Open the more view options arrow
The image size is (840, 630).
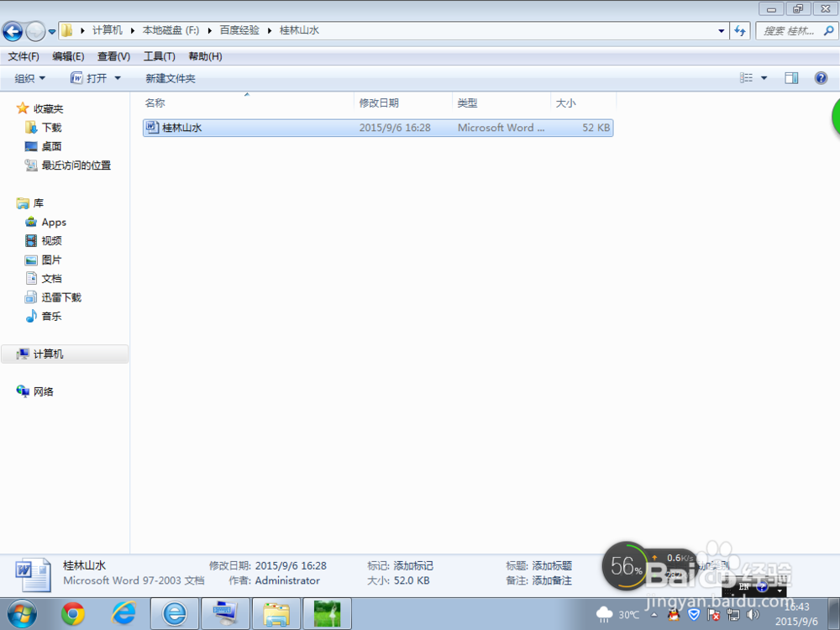(764, 78)
